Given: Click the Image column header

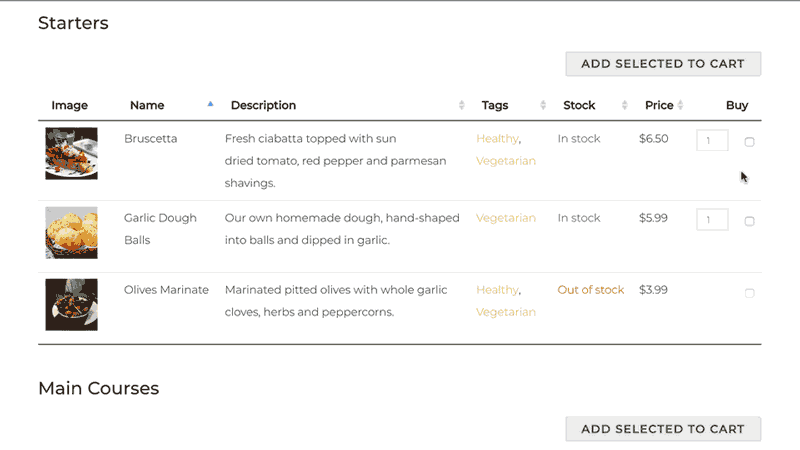Looking at the screenshot, I should click(70, 105).
